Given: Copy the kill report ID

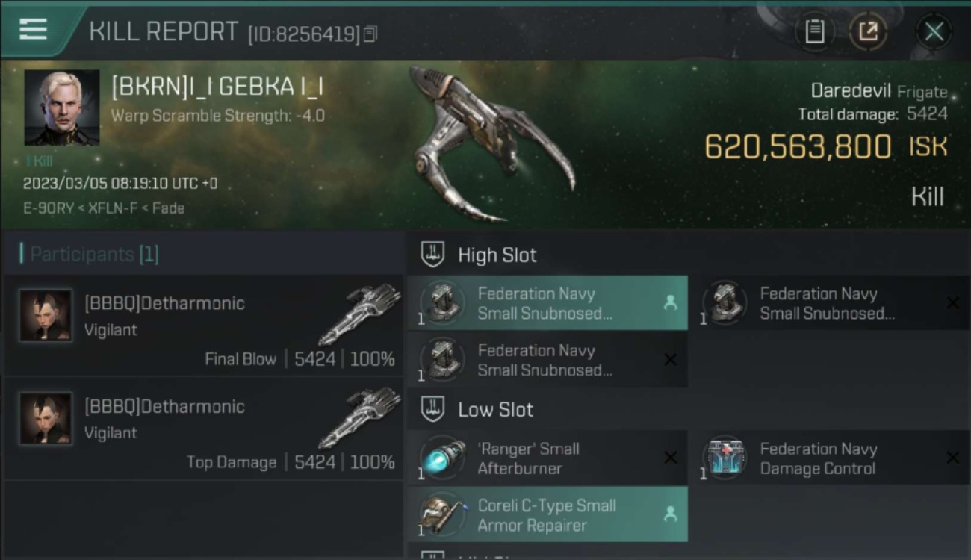Looking at the screenshot, I should (x=370, y=34).
